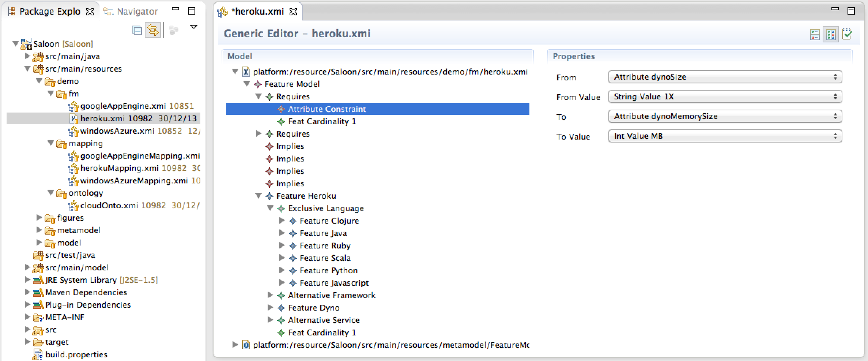Screen dimensions: 868x361
Task: Collapse the Saloon project node
Action: click(x=15, y=43)
